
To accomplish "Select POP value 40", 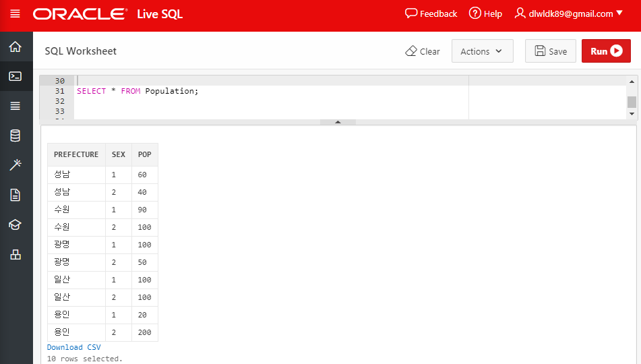I will pyautogui.click(x=142, y=192).
